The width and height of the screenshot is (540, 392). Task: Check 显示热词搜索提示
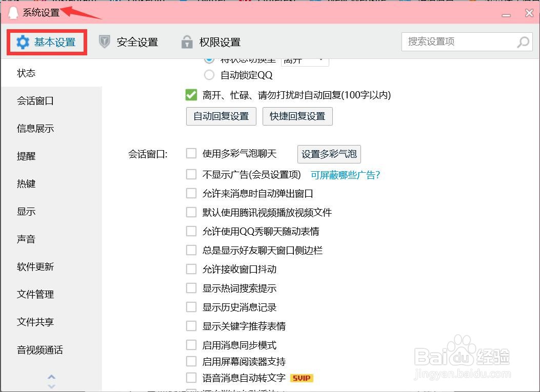191,288
